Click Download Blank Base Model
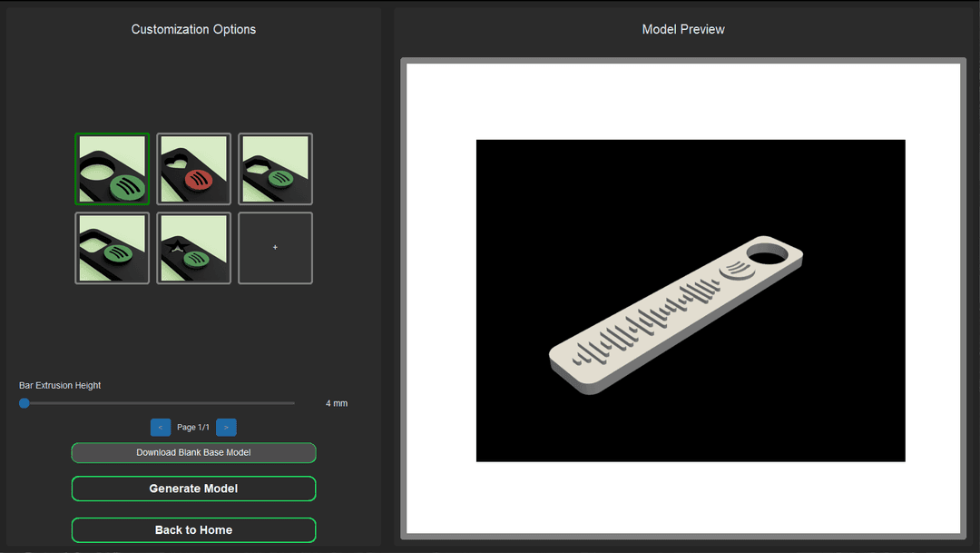Image resolution: width=980 pixels, height=553 pixels. pyautogui.click(x=193, y=452)
